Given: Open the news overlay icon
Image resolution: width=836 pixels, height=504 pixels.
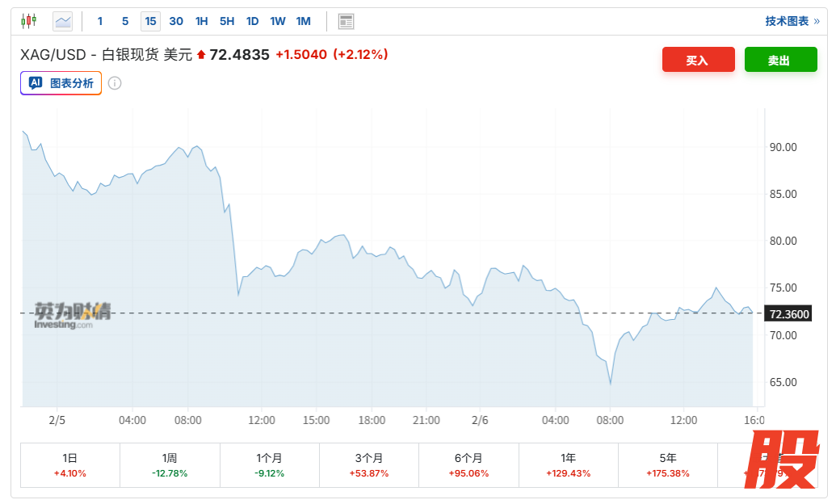Looking at the screenshot, I should 346,21.
